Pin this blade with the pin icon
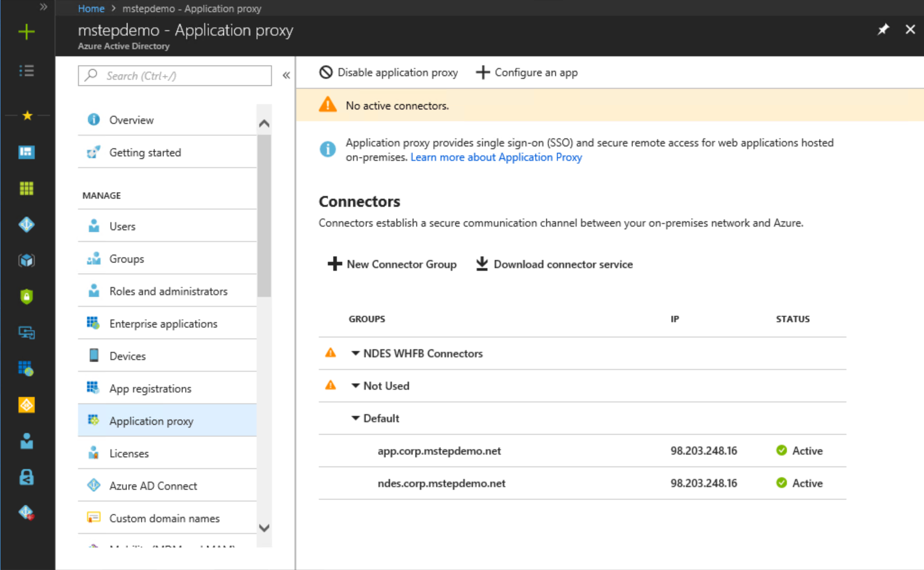This screenshot has width=924, height=570. click(883, 30)
